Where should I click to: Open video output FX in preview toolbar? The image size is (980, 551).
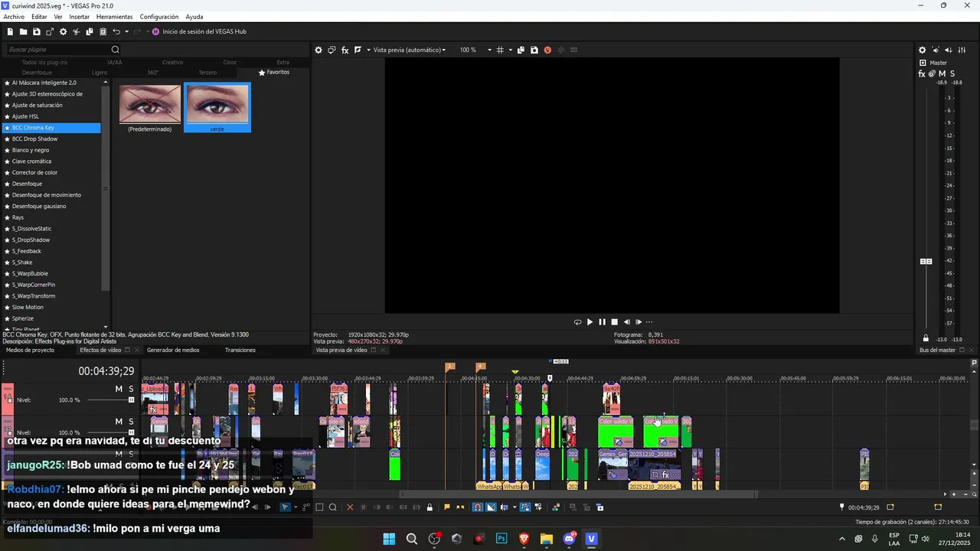click(345, 50)
